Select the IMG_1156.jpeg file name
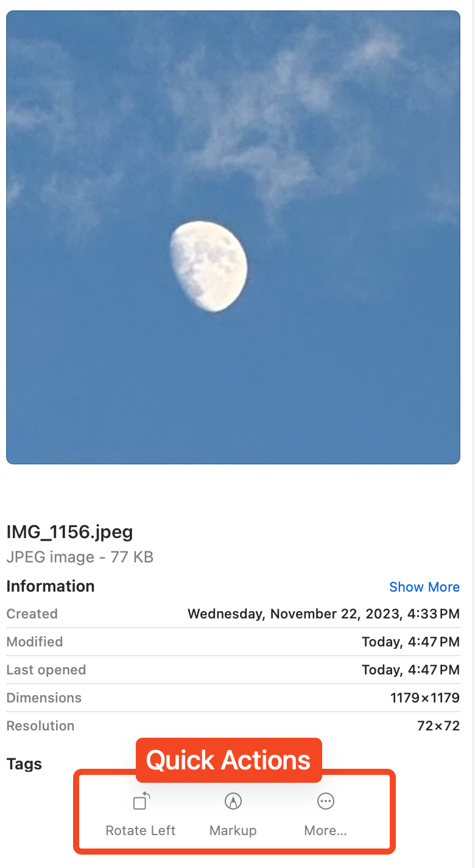 point(69,532)
